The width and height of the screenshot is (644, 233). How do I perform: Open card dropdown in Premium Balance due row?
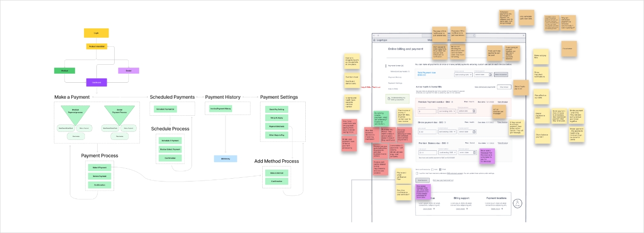[x=447, y=152]
